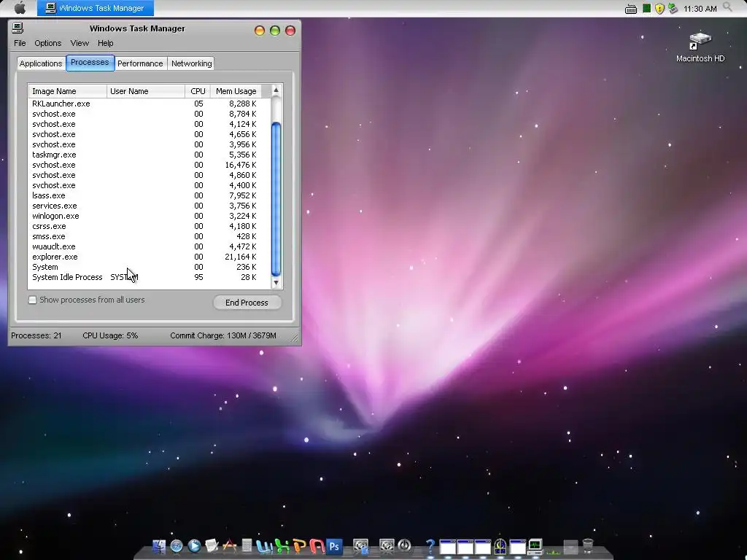Open the yellow security shield tray icon

click(x=659, y=9)
